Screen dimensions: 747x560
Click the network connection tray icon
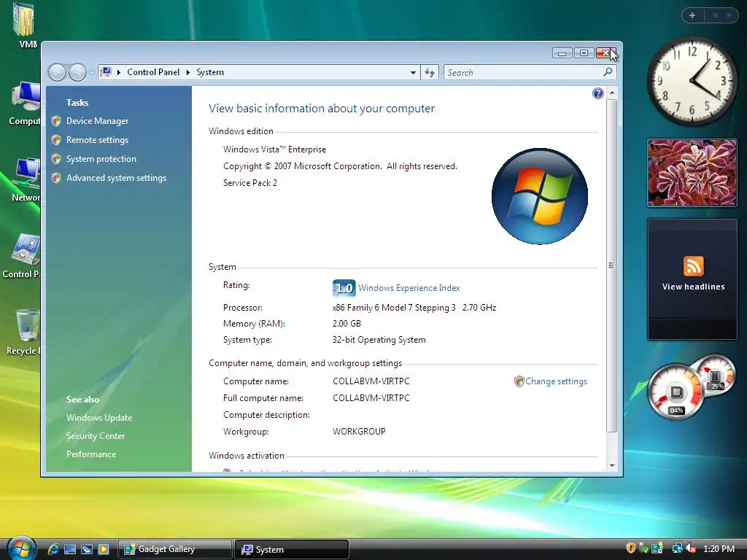tap(677, 548)
